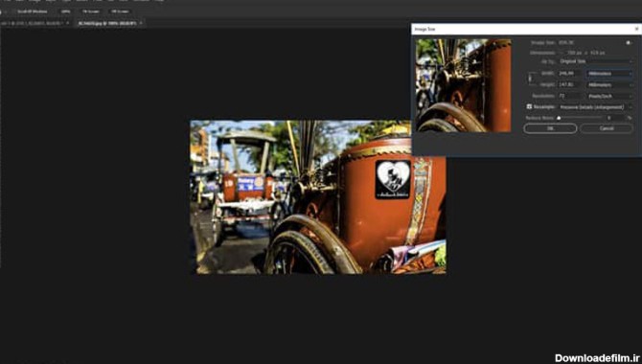The width and height of the screenshot is (642, 364).
Task: Toggle Scroll All Windows checkbox in options bar
Action: (x=13, y=11)
